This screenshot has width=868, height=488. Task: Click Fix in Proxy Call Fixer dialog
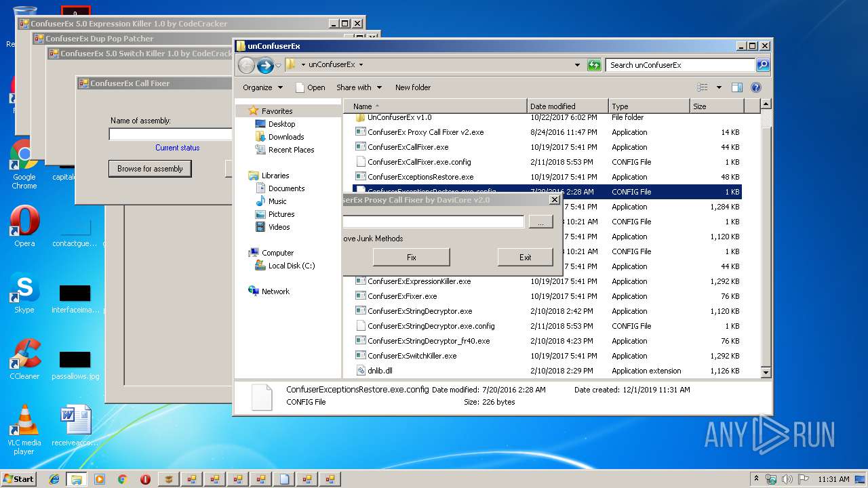tap(412, 258)
